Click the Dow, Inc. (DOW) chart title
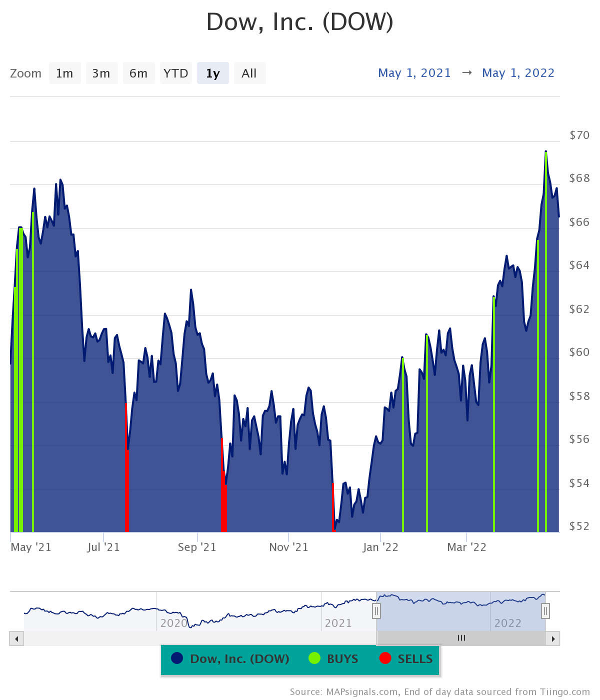The image size is (600, 700). coord(300,21)
